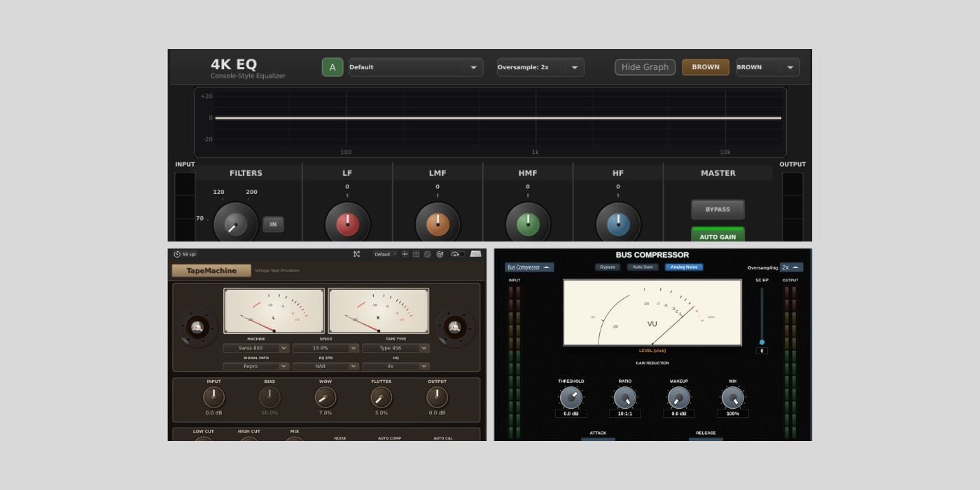Open the Default preset menu in 4K EQ
Image resolution: width=980 pixels, height=490 pixels.
(415, 67)
